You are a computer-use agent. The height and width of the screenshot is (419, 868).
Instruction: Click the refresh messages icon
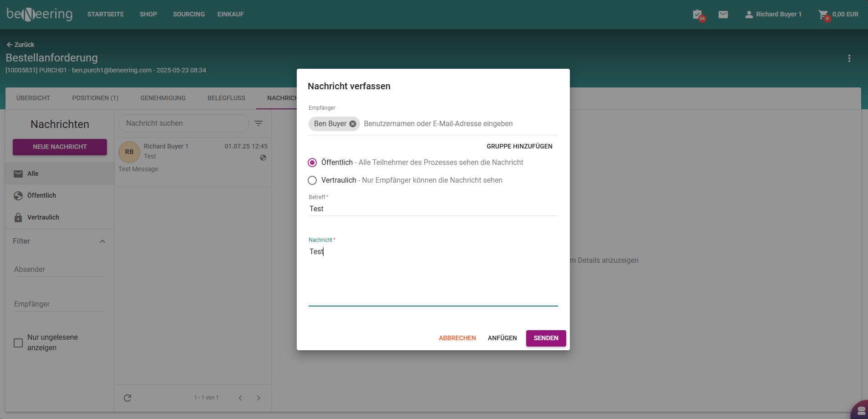127,398
